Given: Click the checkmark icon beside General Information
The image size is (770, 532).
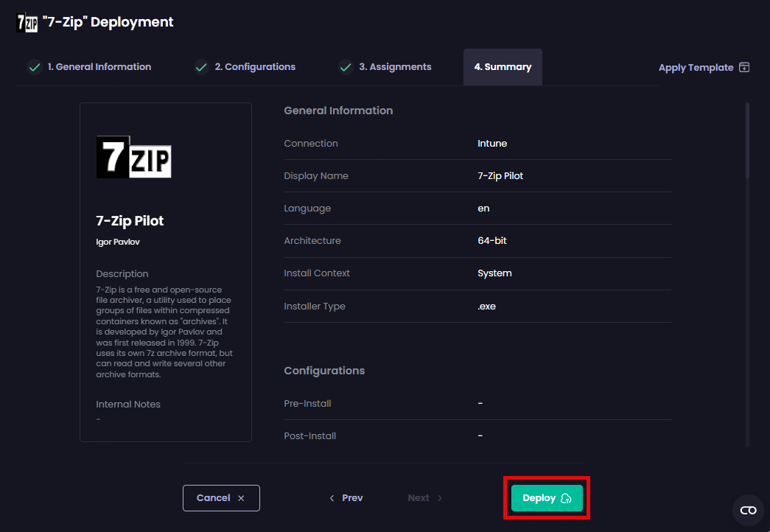Looking at the screenshot, I should (34, 67).
